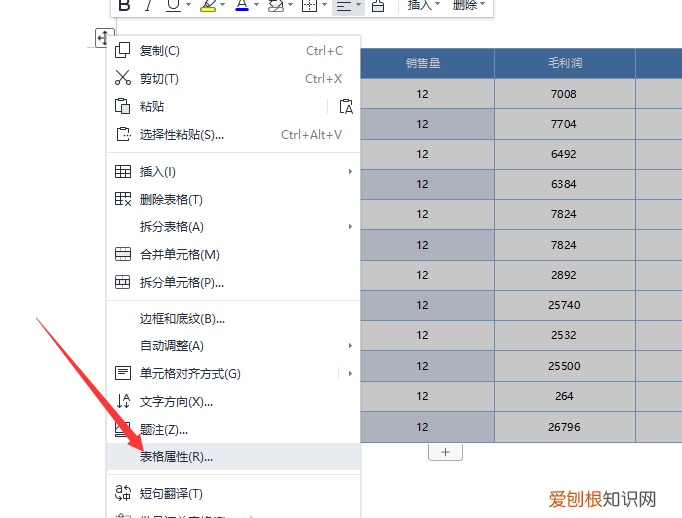Screen dimensions: 682x518
Task: Open 表格属性(R)... table properties
Action: click(x=233, y=457)
